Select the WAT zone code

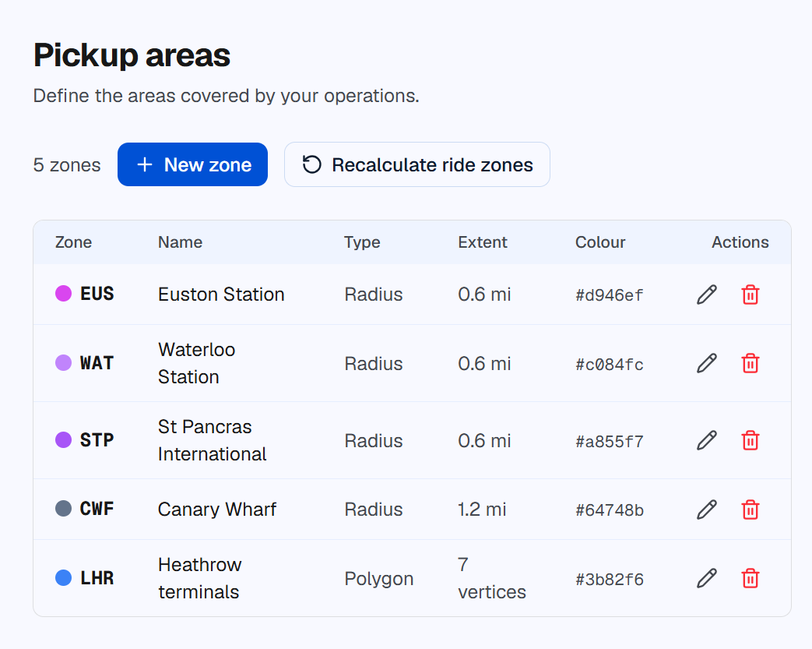tap(97, 363)
